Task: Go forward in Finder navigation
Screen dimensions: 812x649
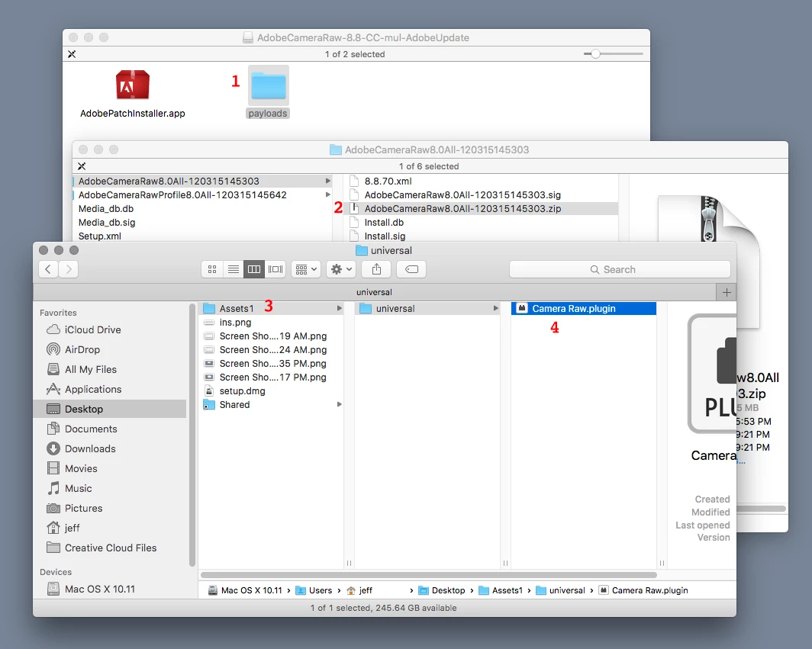Action: click(69, 269)
